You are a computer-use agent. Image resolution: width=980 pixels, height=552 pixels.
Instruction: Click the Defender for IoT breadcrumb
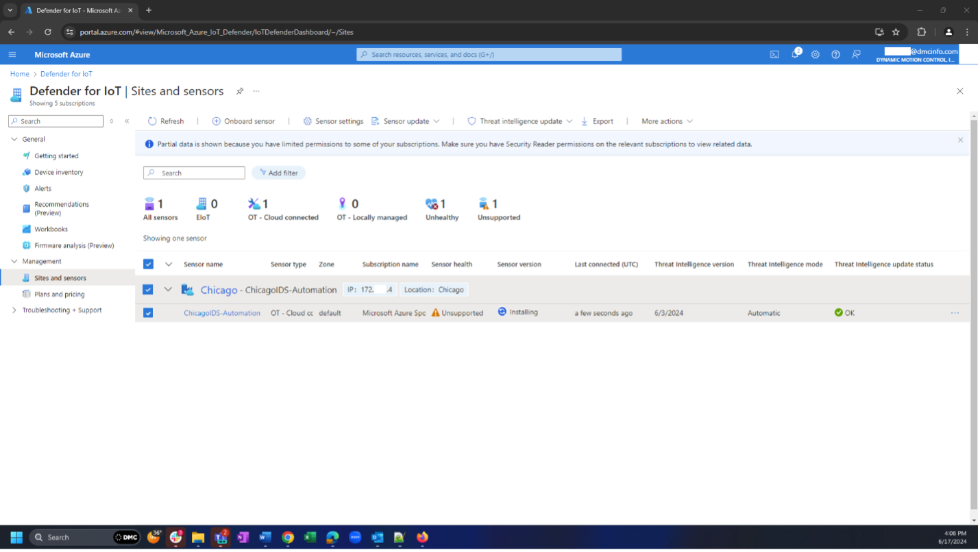coord(66,74)
